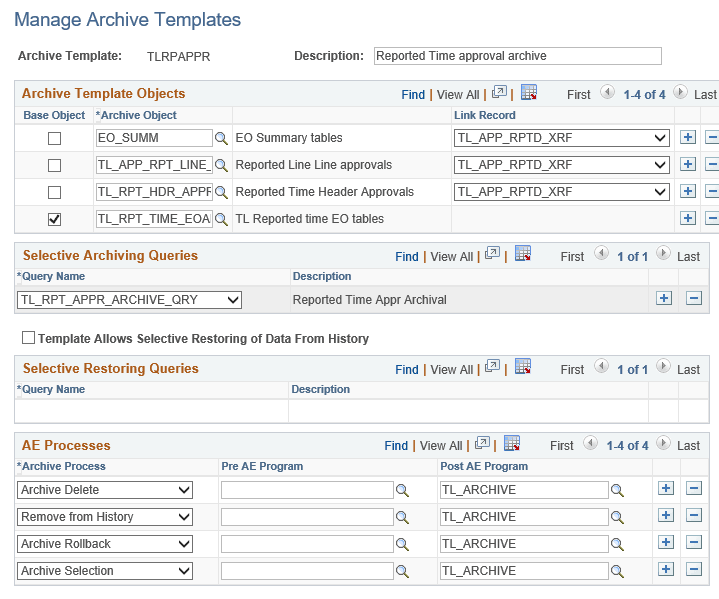Screen dimensions: 719x599
Task: Open lookup for EO_SUMM archive object
Action: (221, 138)
